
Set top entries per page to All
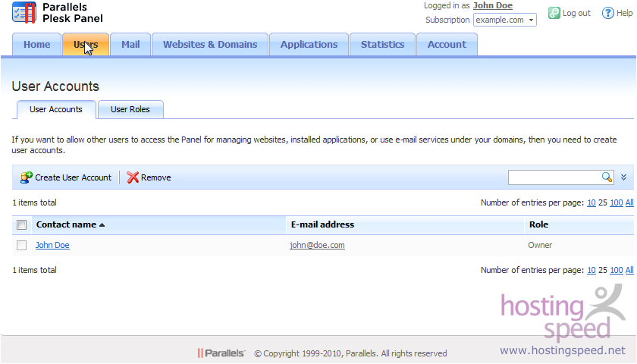click(x=629, y=202)
